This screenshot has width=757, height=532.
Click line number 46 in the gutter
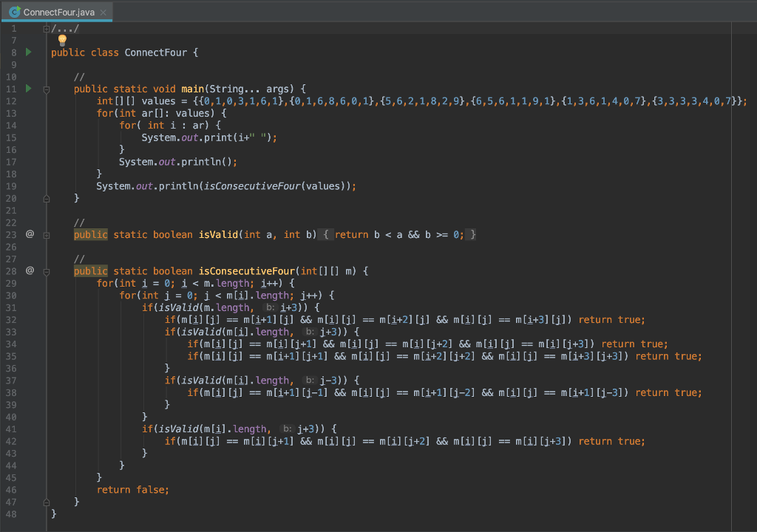(11, 490)
